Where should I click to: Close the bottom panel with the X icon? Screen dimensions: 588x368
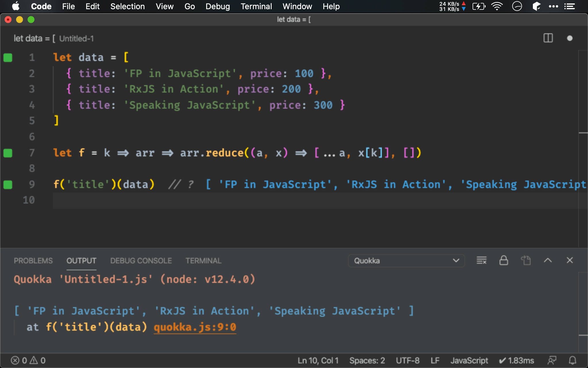point(570,260)
